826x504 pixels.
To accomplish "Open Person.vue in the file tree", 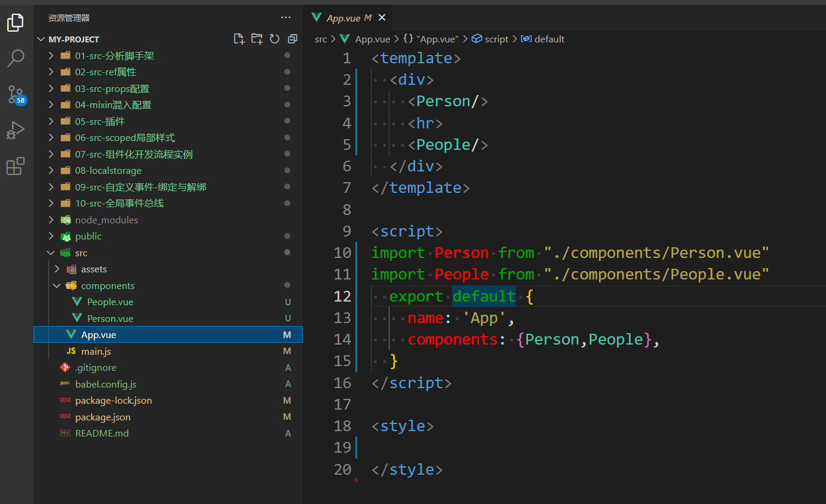I will tap(168, 318).
